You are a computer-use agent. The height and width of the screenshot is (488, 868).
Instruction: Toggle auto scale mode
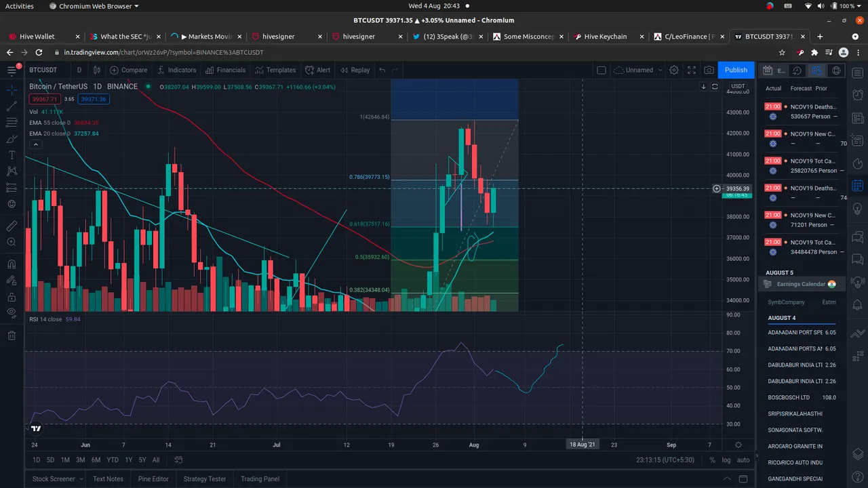[x=743, y=460]
